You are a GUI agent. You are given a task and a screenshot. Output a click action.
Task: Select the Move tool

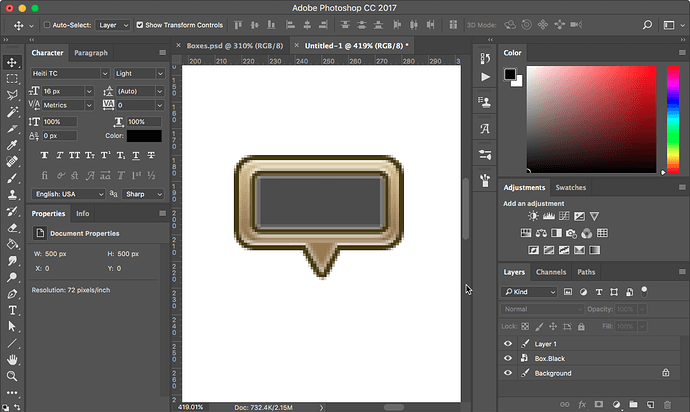[12, 62]
